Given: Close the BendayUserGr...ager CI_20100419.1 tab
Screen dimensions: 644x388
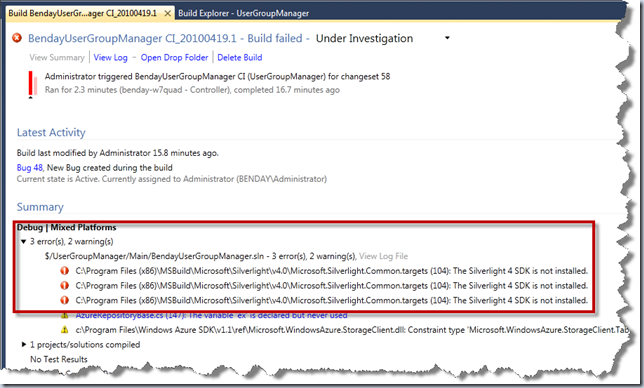Looking at the screenshot, I should (168, 14).
